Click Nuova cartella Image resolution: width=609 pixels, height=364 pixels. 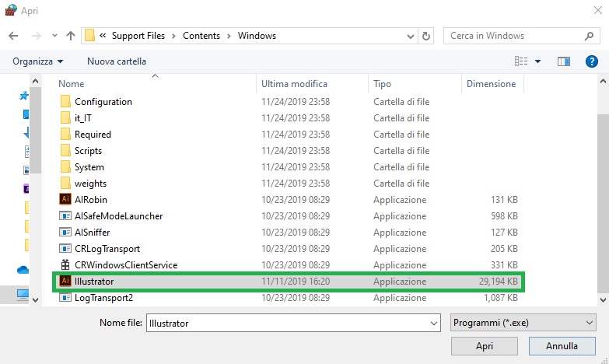click(117, 61)
